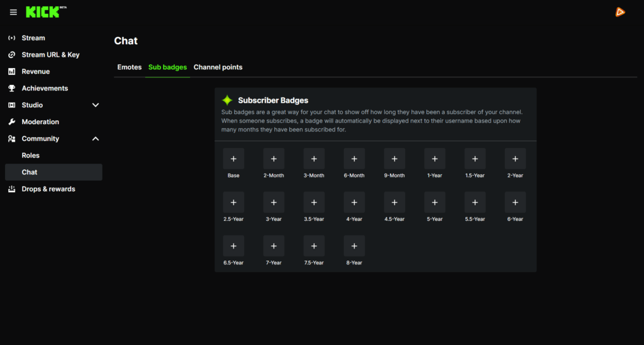Upload badge for 3.5-Year tier
Screen dimensions: 644x345
[314, 202]
